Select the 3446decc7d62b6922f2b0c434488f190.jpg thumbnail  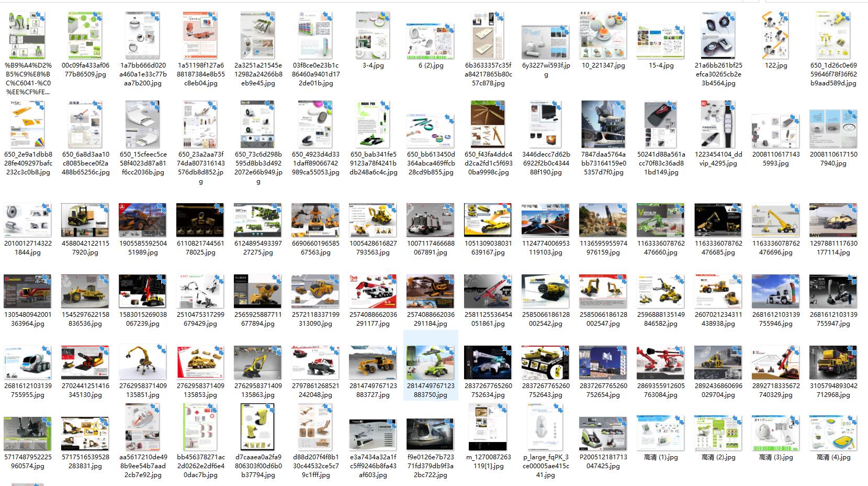pyautogui.click(x=545, y=125)
